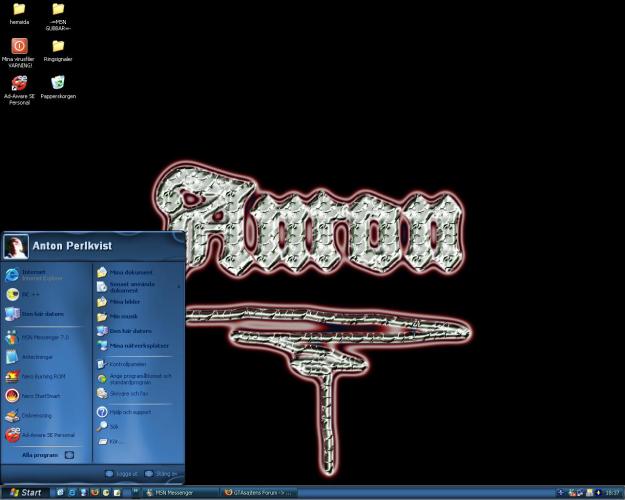625x500 pixels.
Task: Start Nero StartSmart
Action: 40,395
